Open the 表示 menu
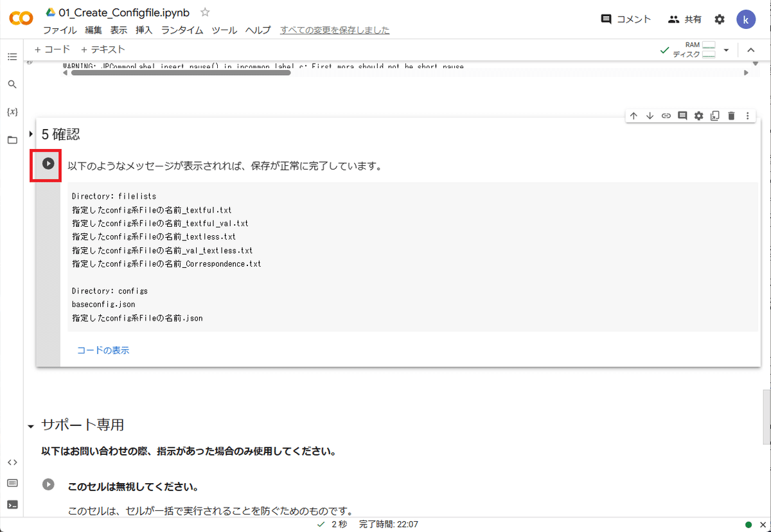 pos(119,30)
